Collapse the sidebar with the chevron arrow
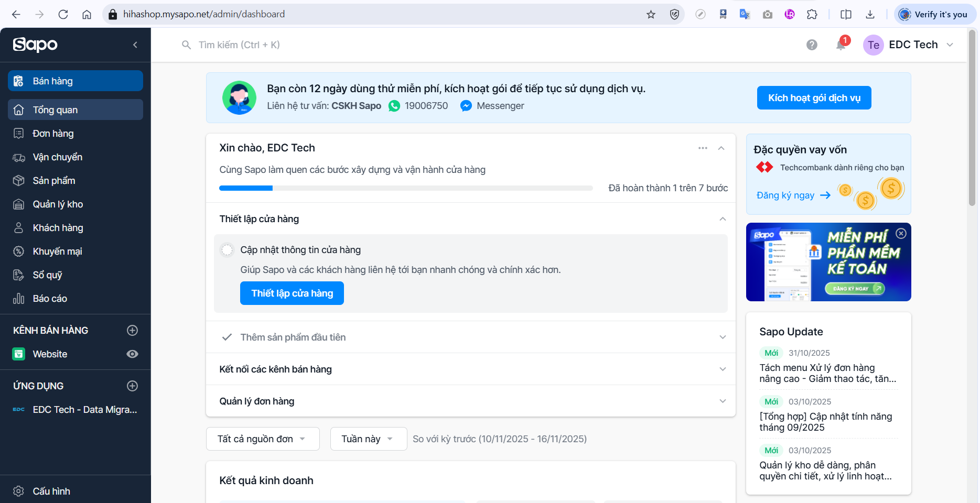Screen dimensions: 980x503 (x=135, y=45)
